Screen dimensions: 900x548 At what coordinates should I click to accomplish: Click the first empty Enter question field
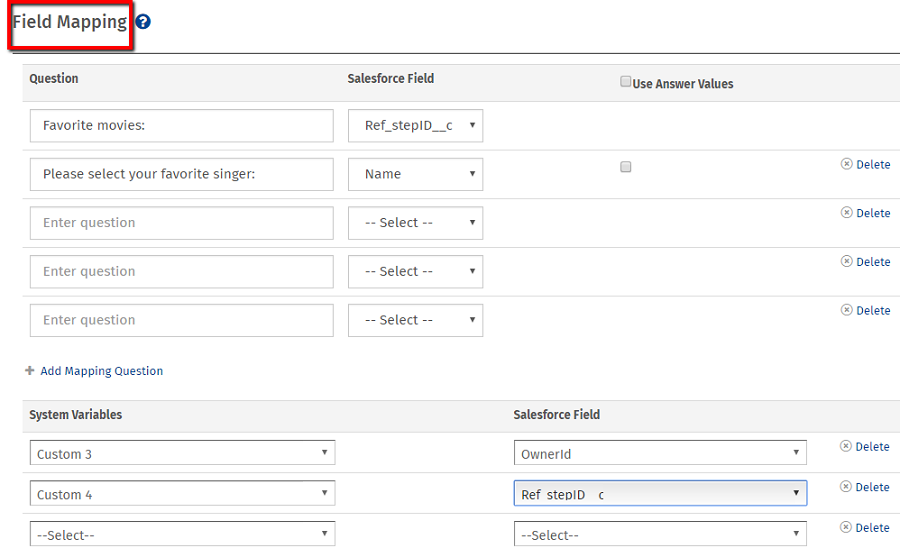point(181,223)
